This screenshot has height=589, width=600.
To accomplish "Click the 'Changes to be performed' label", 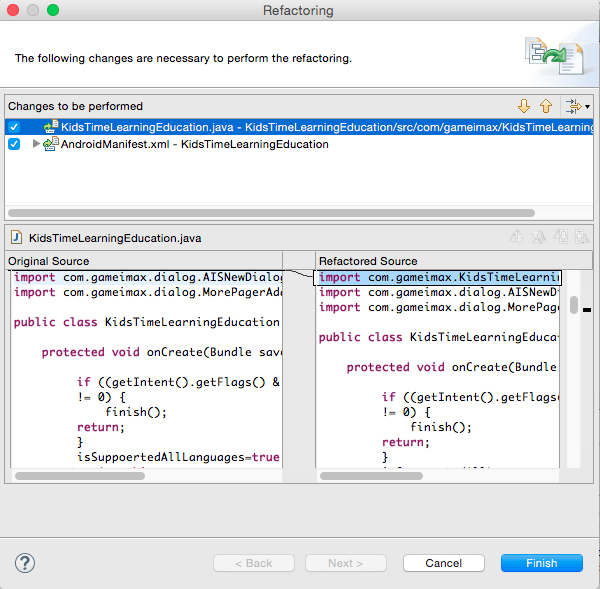I will pyautogui.click(x=75, y=106).
